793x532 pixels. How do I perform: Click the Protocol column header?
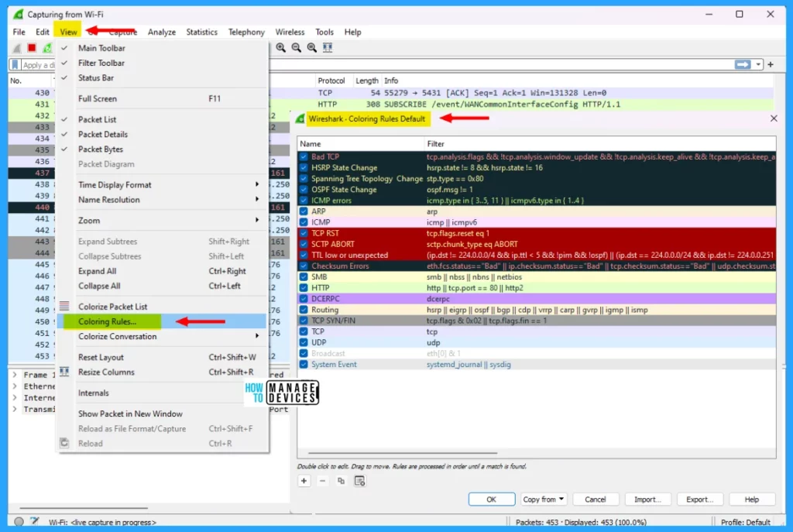[331, 81]
